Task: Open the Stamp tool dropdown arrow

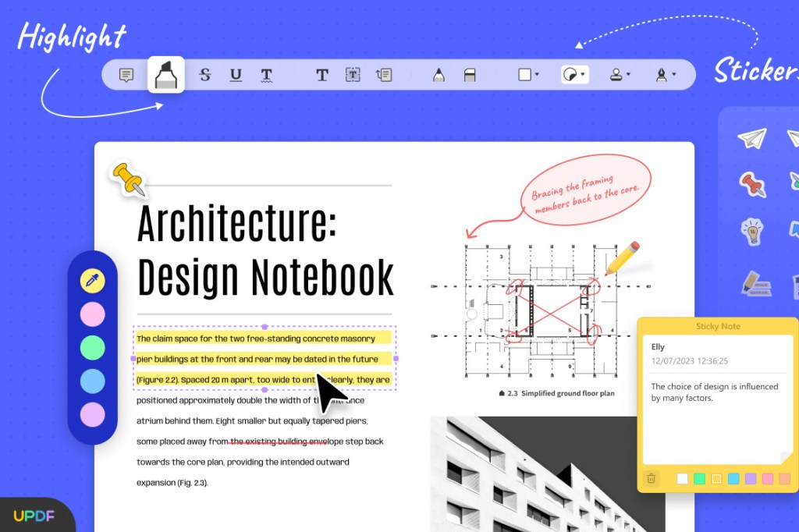Action: (628, 74)
